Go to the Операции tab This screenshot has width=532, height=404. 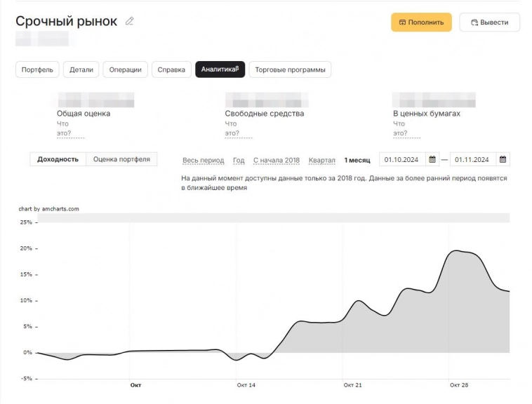click(x=126, y=69)
